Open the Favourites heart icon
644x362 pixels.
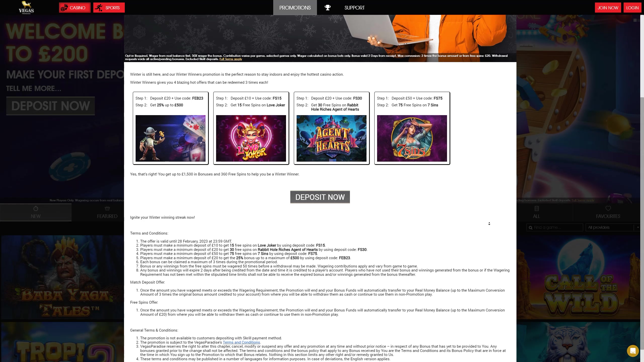tap(608, 208)
